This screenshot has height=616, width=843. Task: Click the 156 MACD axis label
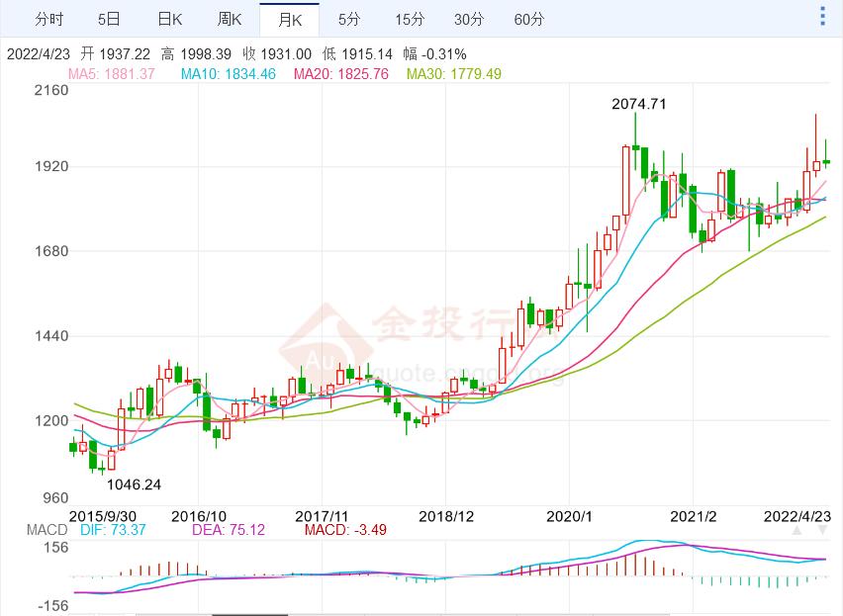tap(56, 547)
